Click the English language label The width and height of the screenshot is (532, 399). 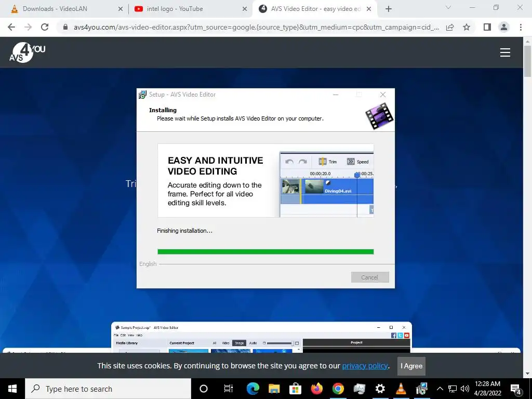coord(148,264)
